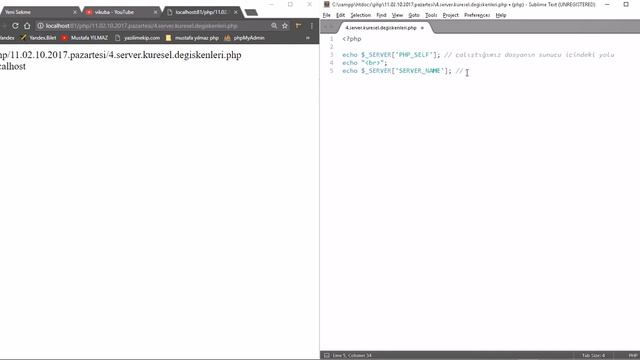The image size is (640, 360).
Task: Open the zoom magnifier in address bar
Action: click(274, 26)
